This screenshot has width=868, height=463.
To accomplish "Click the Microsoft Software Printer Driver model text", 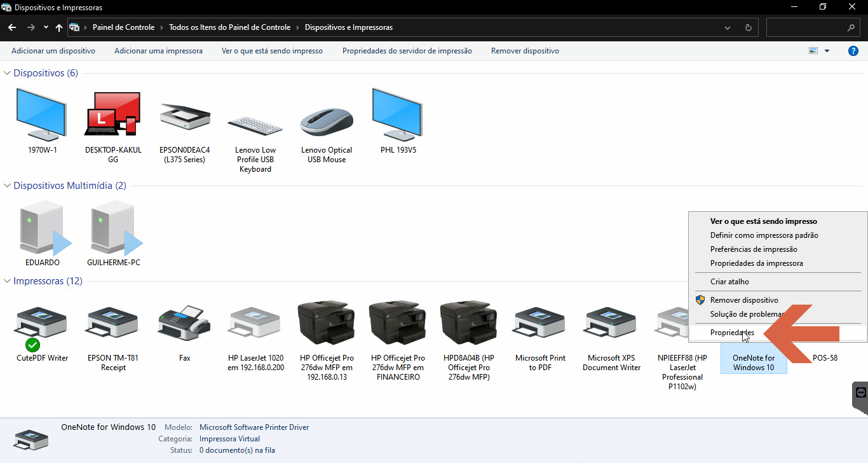I will click(x=254, y=427).
